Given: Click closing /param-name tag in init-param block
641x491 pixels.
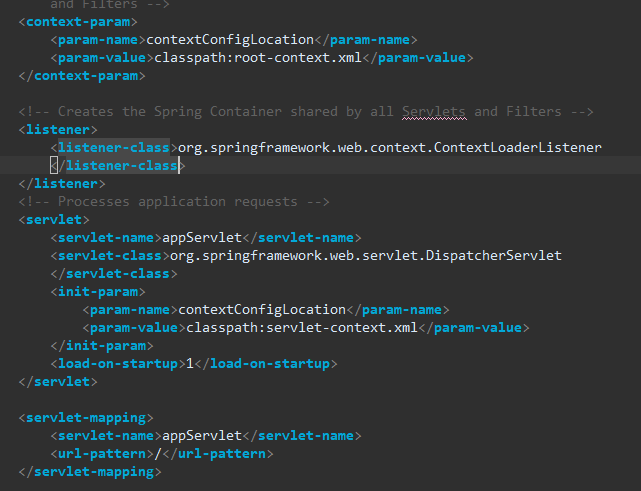Looking at the screenshot, I should click(398, 309).
